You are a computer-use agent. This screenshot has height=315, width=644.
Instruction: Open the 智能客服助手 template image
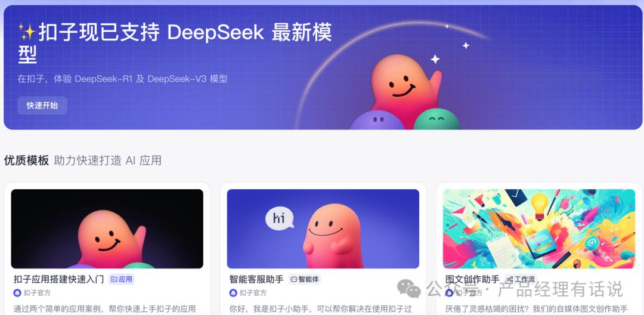coord(323,228)
